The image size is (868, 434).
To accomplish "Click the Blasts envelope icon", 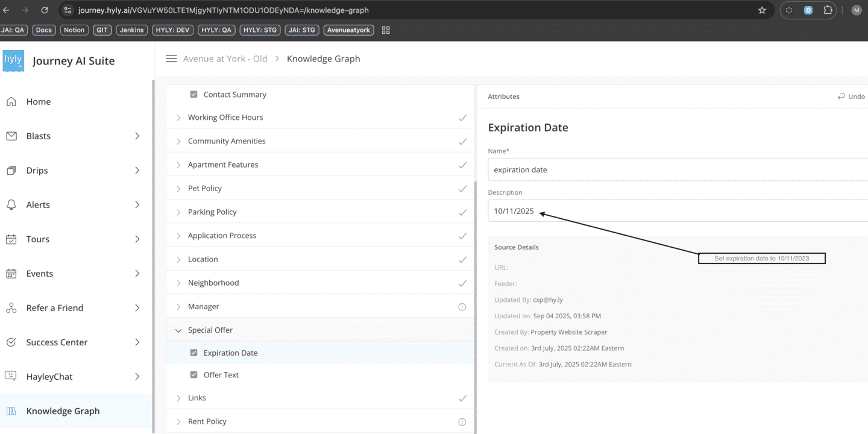I will point(11,136).
